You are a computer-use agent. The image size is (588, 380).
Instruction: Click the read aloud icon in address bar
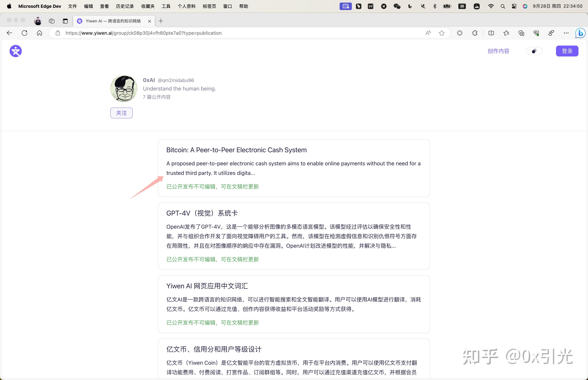(428, 33)
